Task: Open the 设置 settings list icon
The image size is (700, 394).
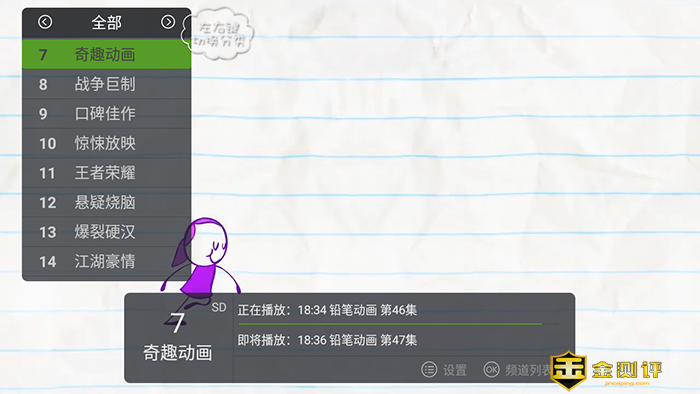Action: click(x=429, y=369)
